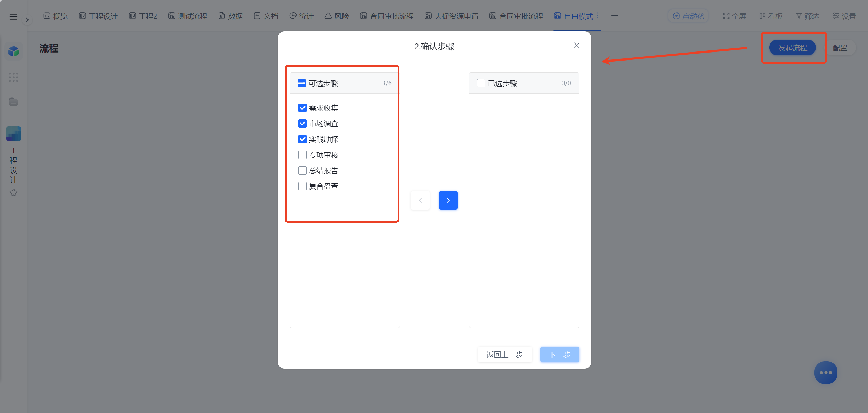Click the 0/0 selected count
Image resolution: width=868 pixels, height=413 pixels.
tap(566, 83)
